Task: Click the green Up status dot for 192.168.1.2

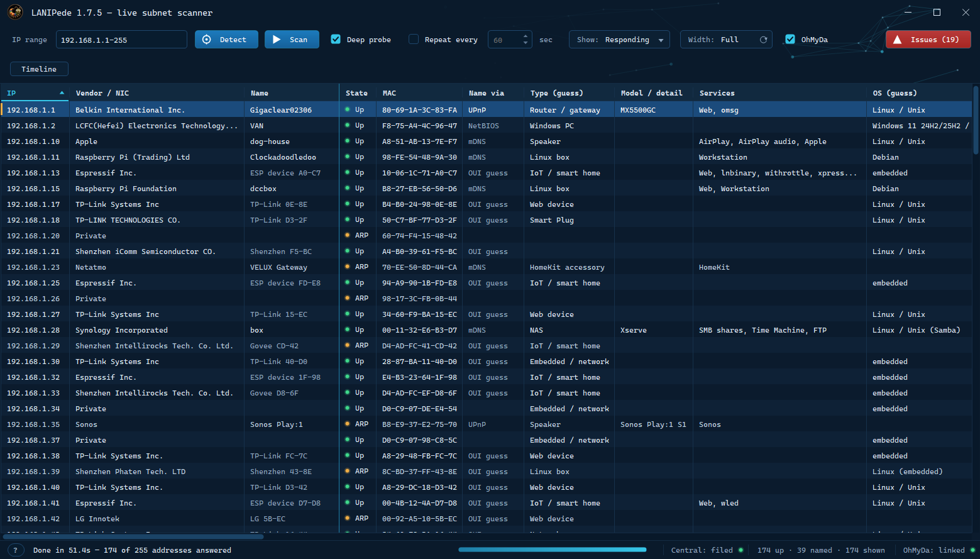Action: [348, 125]
